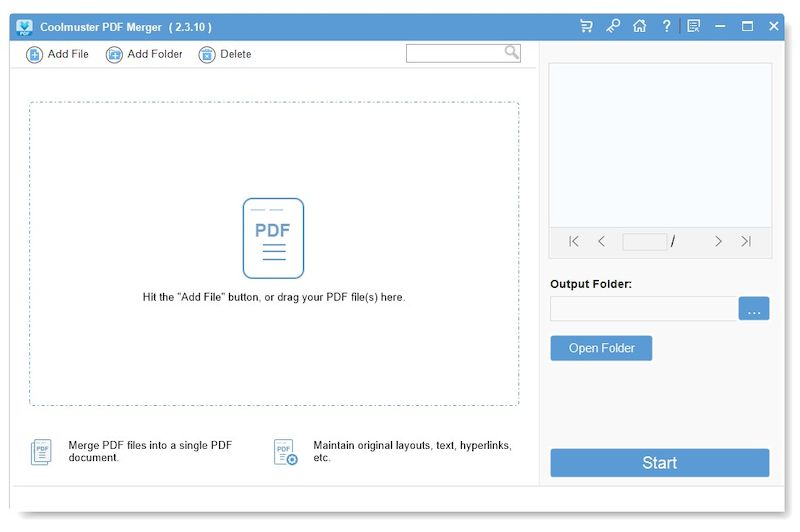The image size is (800, 532).
Task: Open the register key icon
Action: [613, 26]
